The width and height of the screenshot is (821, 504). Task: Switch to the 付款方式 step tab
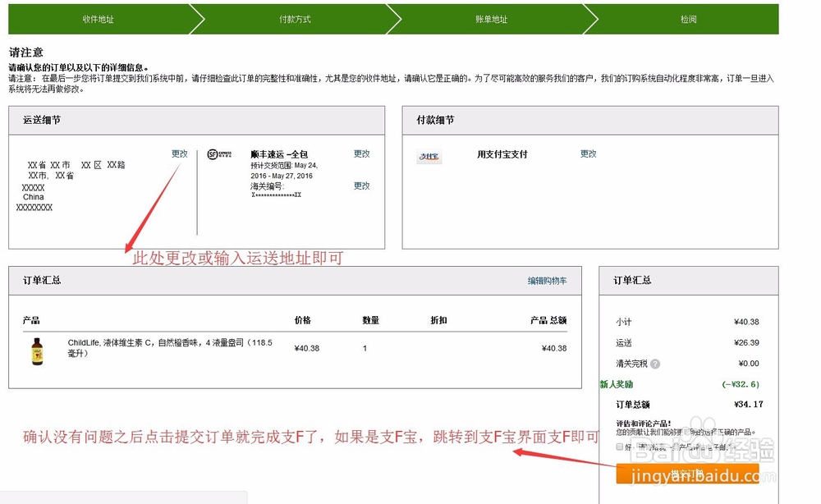[296, 17]
